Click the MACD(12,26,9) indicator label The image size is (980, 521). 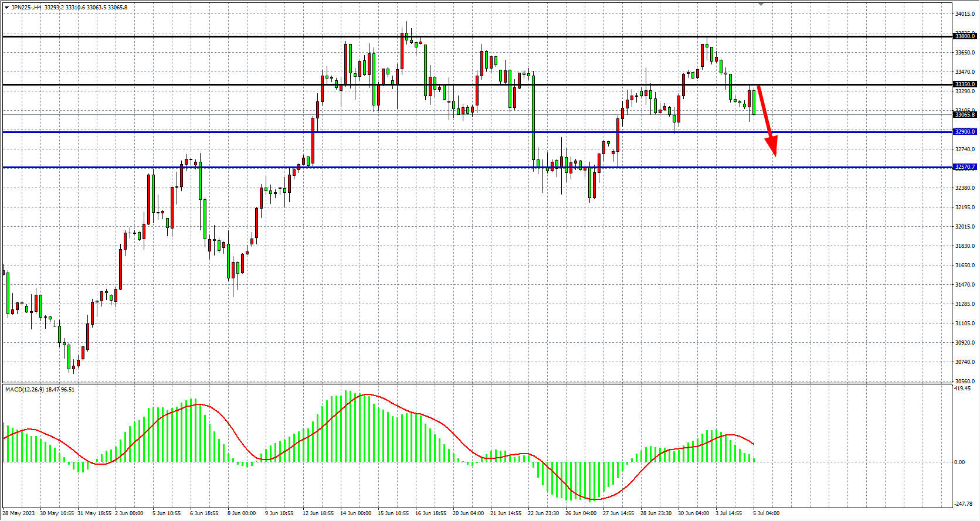(x=24, y=390)
